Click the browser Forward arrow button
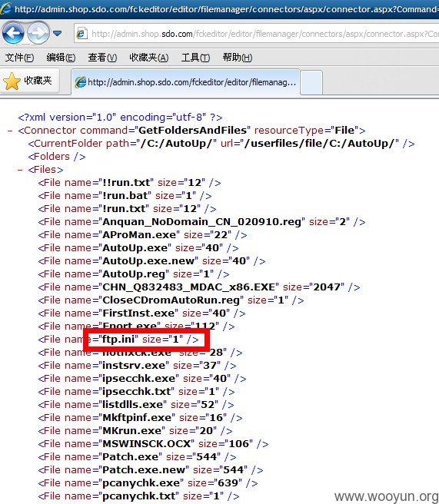This screenshot has width=439, height=504. pos(38,33)
